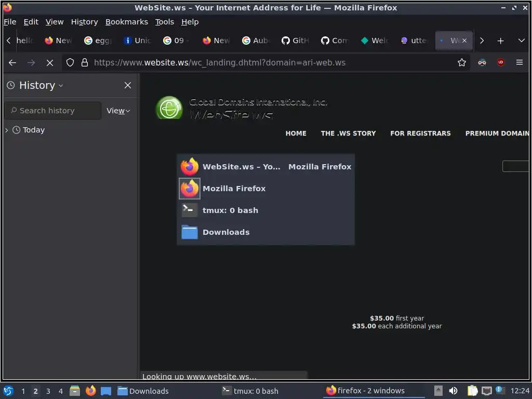Open the Firefox hamburger menu
Image resolution: width=532 pixels, height=399 pixels.
click(x=519, y=62)
